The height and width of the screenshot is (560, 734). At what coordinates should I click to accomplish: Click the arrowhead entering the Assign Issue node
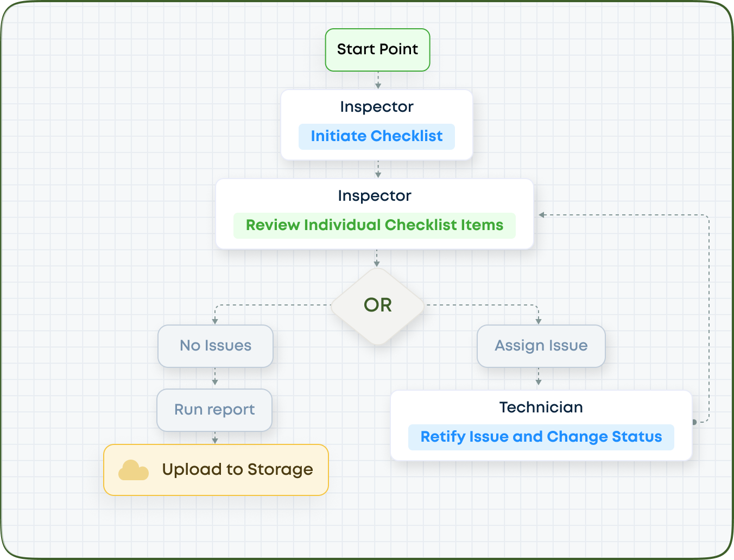click(539, 321)
